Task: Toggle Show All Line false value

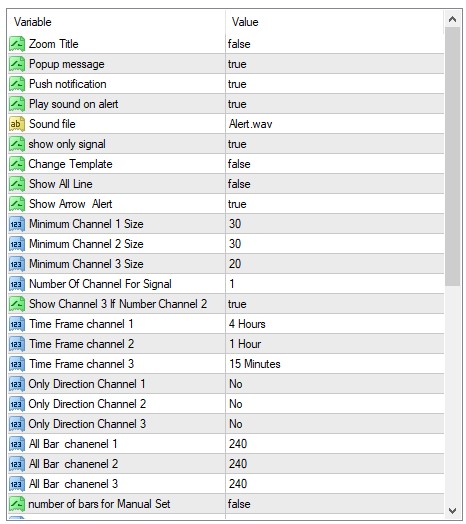Action: pyautogui.click(x=335, y=184)
